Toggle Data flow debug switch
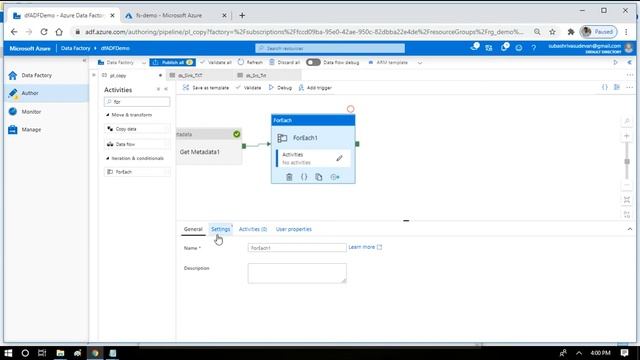The width and height of the screenshot is (640, 360). click(x=313, y=62)
